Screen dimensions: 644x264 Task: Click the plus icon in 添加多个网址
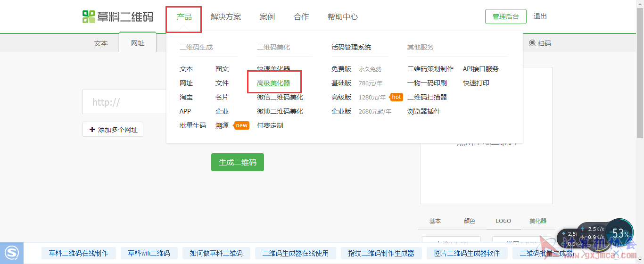click(92, 129)
